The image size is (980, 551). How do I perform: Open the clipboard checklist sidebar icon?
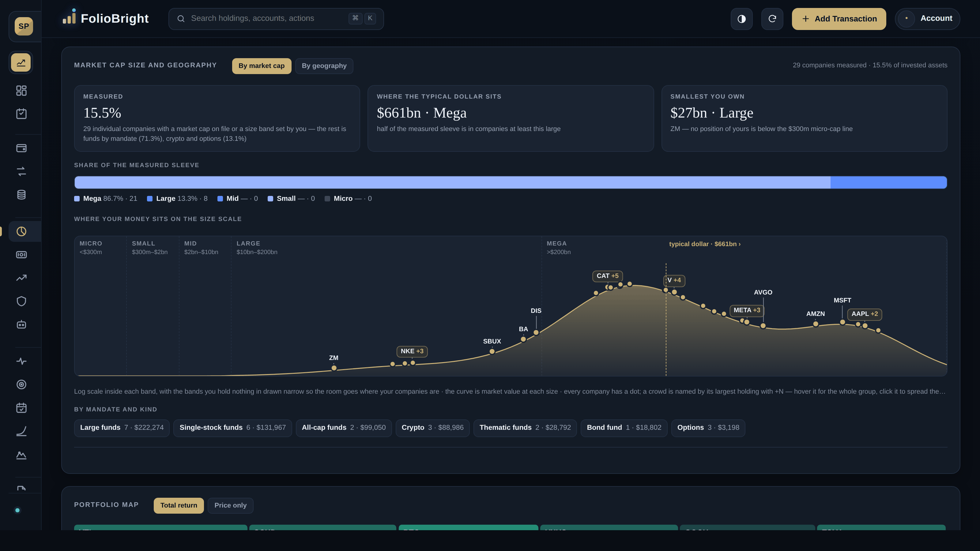click(x=21, y=114)
